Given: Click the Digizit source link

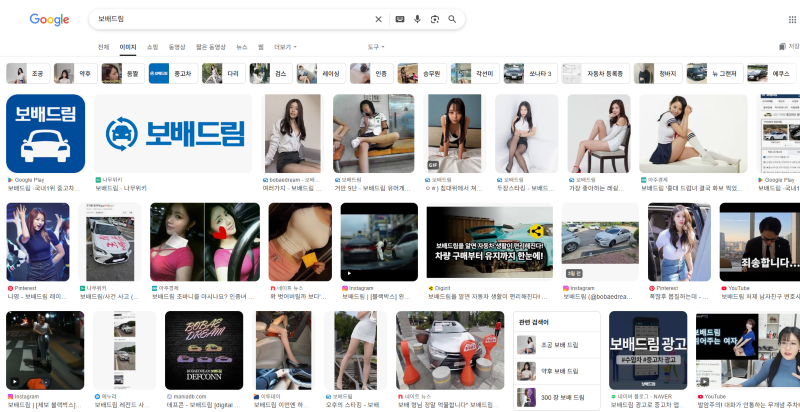Looking at the screenshot, I should click(x=439, y=288).
